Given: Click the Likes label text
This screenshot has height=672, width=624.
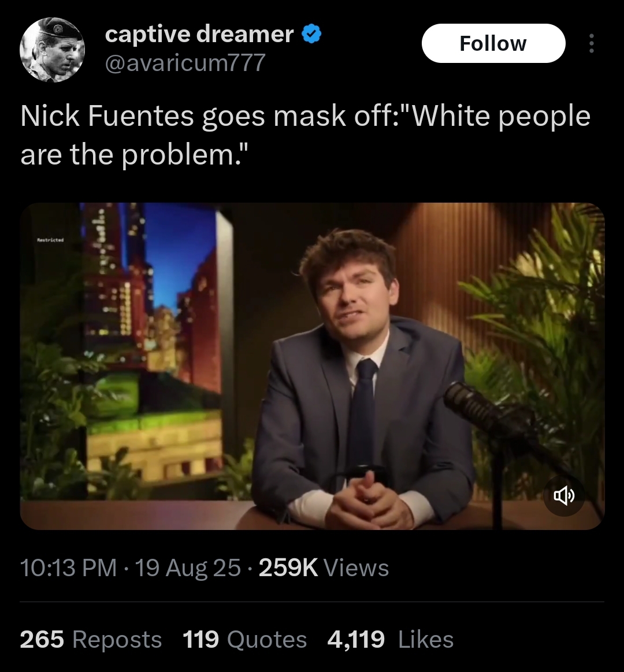Looking at the screenshot, I should pyautogui.click(x=426, y=640).
